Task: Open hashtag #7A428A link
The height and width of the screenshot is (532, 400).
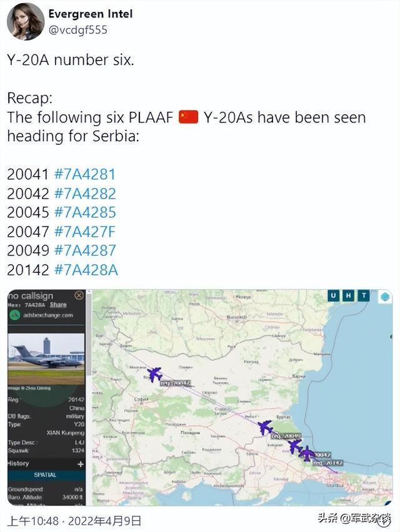Action: click(86, 270)
